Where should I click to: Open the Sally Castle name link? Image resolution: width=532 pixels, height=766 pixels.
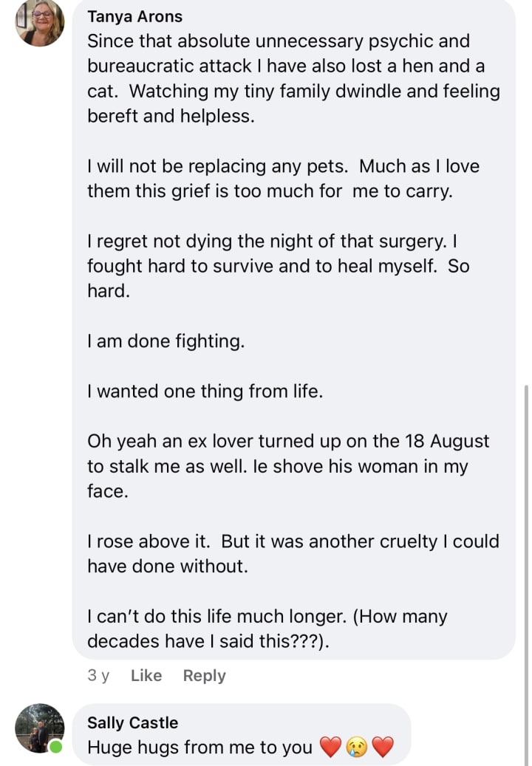click(x=132, y=722)
